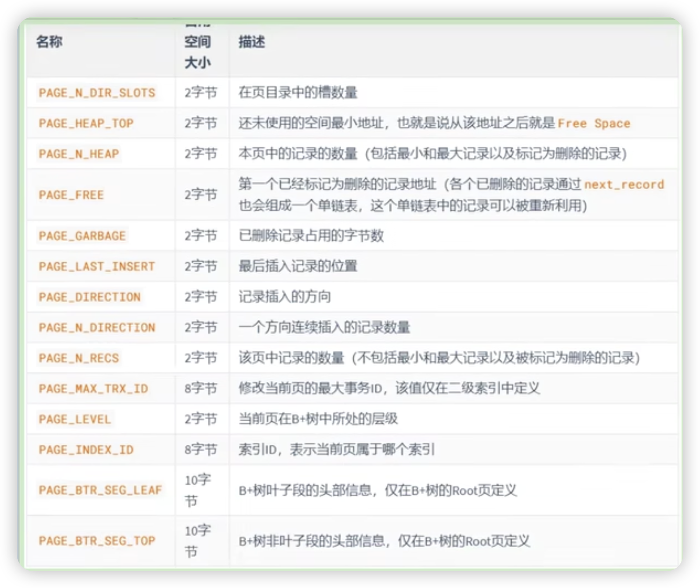The image size is (700, 588).
Task: Click the next_record code text
Action: pyautogui.click(x=624, y=185)
